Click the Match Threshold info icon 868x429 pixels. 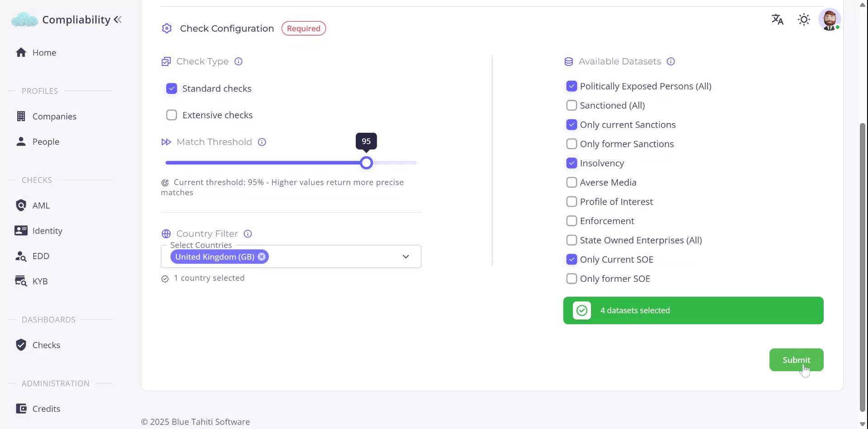(262, 142)
